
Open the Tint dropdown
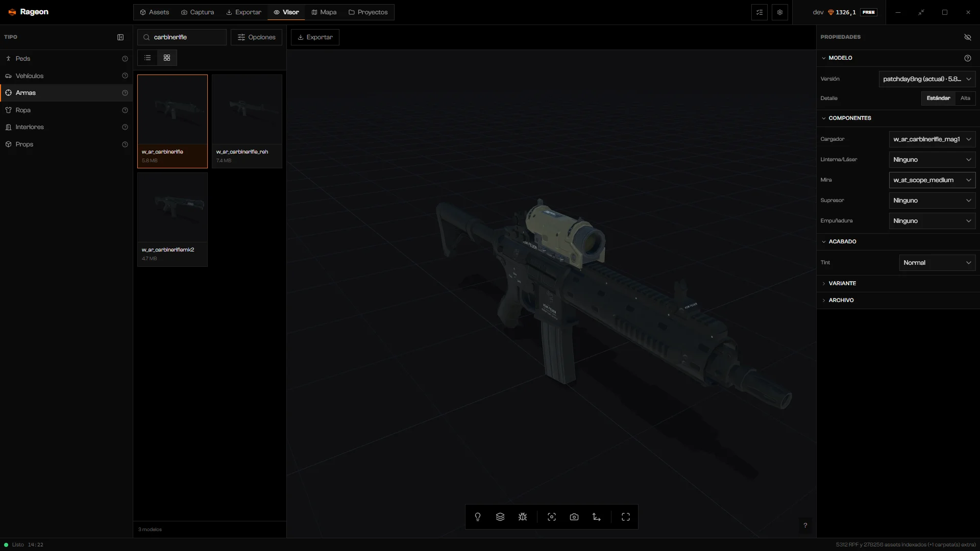click(937, 263)
